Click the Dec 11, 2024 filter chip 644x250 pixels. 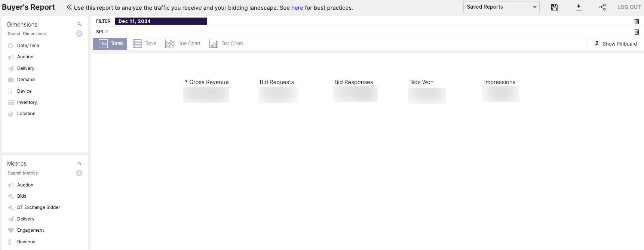coord(161,21)
